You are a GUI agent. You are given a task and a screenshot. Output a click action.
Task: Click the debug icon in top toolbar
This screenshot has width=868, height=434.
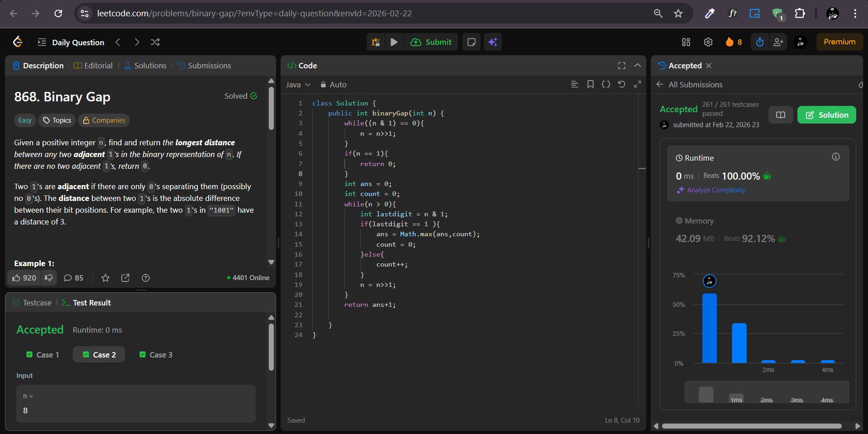[376, 42]
